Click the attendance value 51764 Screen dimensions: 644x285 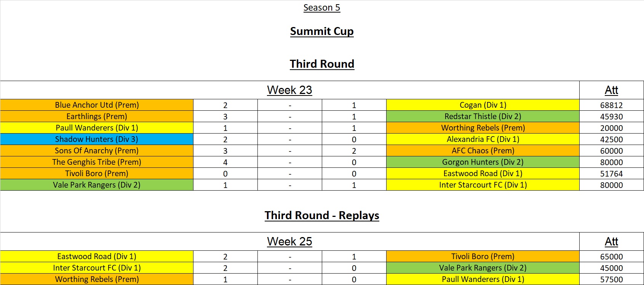click(x=611, y=174)
